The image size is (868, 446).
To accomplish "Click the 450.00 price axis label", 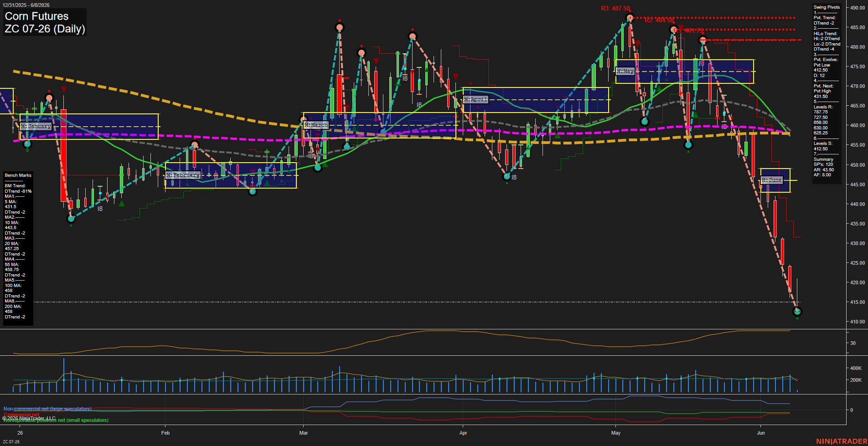I will click(857, 165).
